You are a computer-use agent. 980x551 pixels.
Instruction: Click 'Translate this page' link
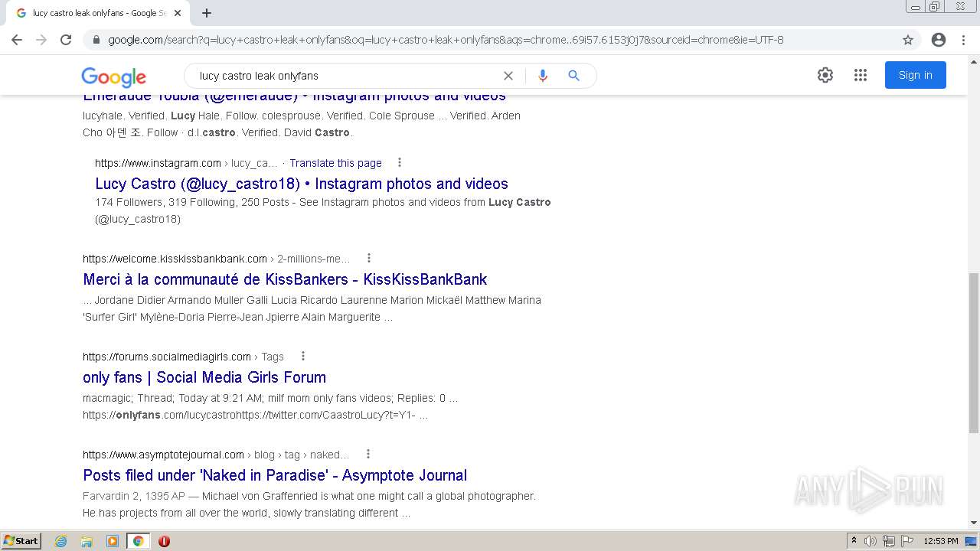pos(335,163)
